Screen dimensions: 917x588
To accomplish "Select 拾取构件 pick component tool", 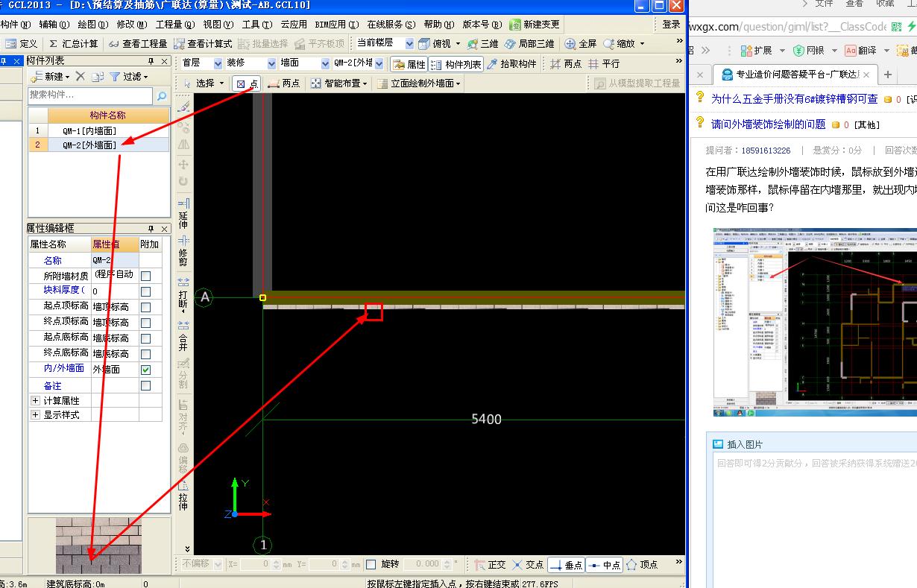I will tap(511, 64).
